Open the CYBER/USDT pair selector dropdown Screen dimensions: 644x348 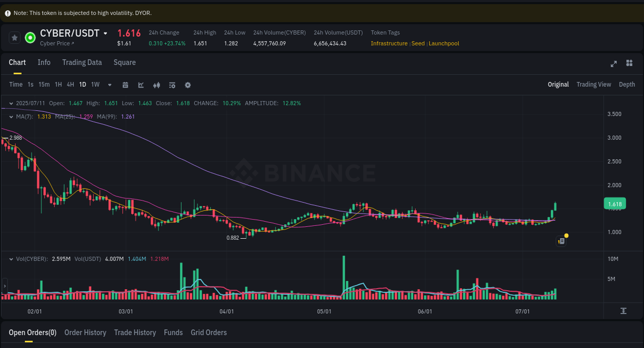[106, 33]
